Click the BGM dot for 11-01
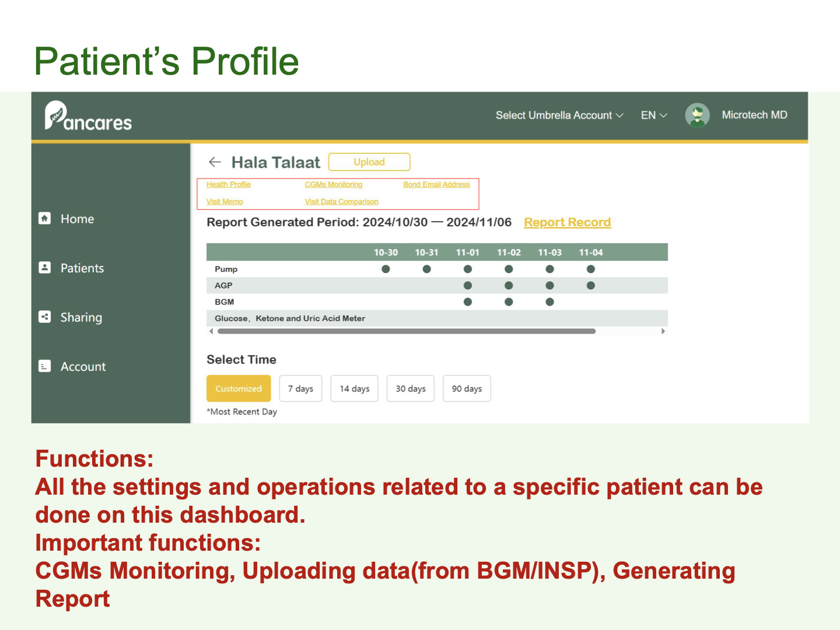Image resolution: width=840 pixels, height=630 pixels. (x=468, y=302)
